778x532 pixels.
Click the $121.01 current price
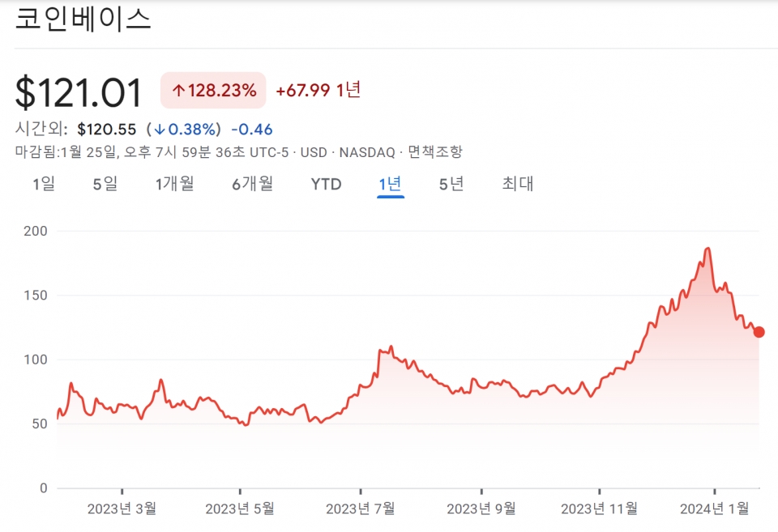(x=79, y=92)
